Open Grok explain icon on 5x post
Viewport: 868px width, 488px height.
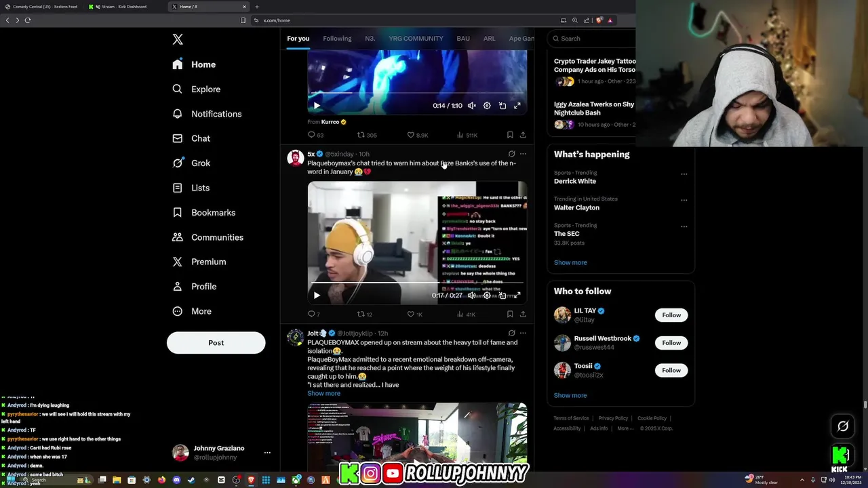(x=511, y=154)
